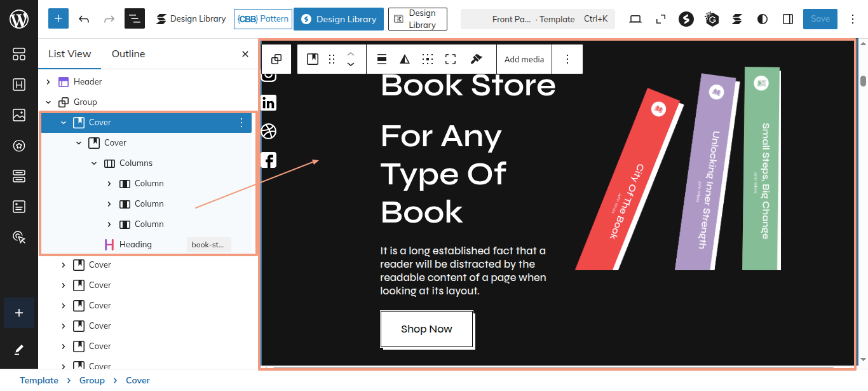Collapse the Group item in list view

click(48, 102)
